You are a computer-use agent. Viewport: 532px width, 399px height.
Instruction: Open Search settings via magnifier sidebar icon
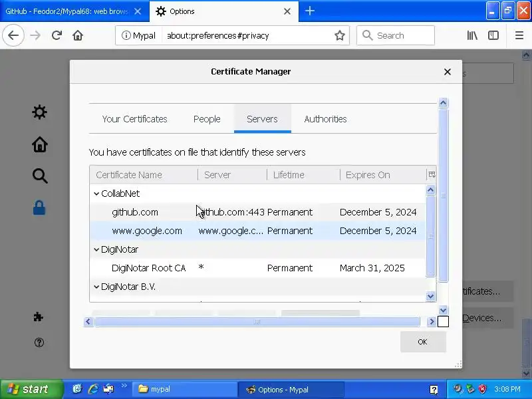tap(40, 176)
